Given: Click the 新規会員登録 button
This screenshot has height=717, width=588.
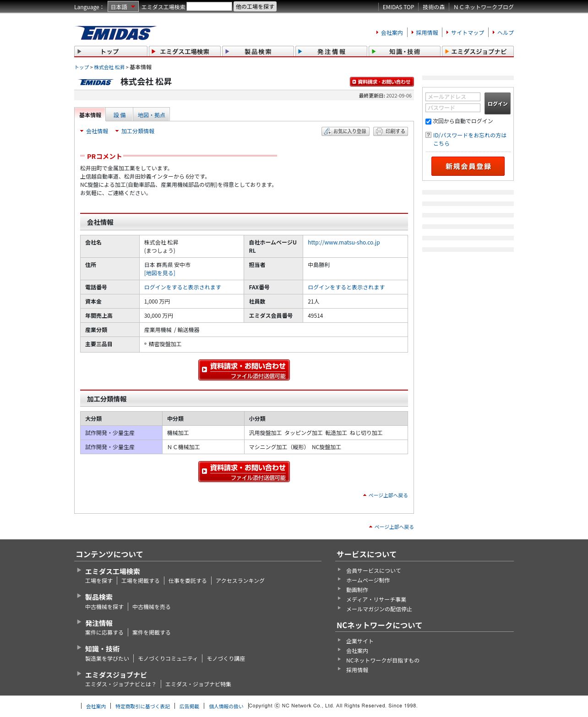Looking at the screenshot, I should click(468, 166).
